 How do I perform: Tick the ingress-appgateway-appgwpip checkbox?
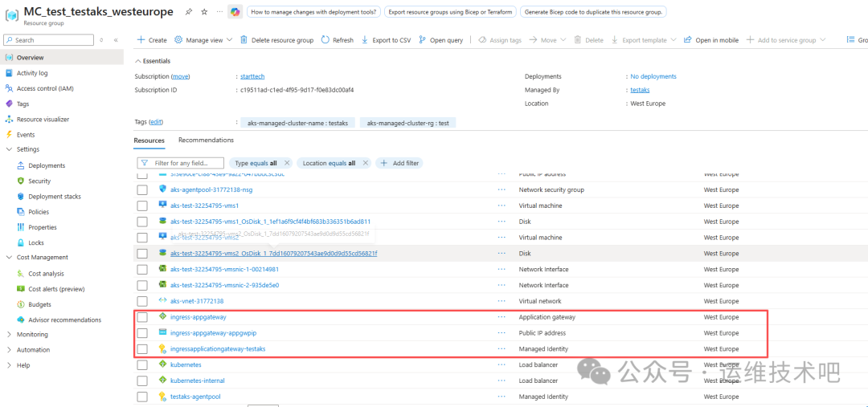point(142,333)
